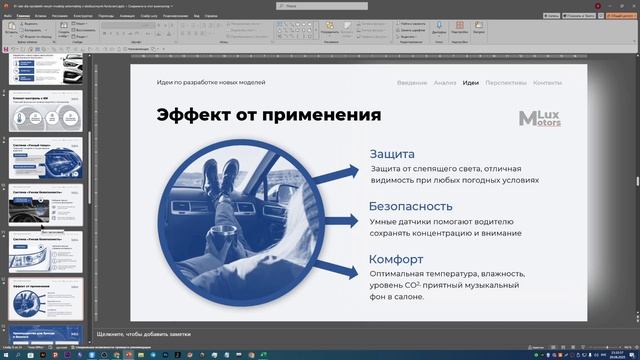Viewport: 640px width, 360px height.
Task: Open the Add-ins (Надстройки) icon
Action: 460,28
